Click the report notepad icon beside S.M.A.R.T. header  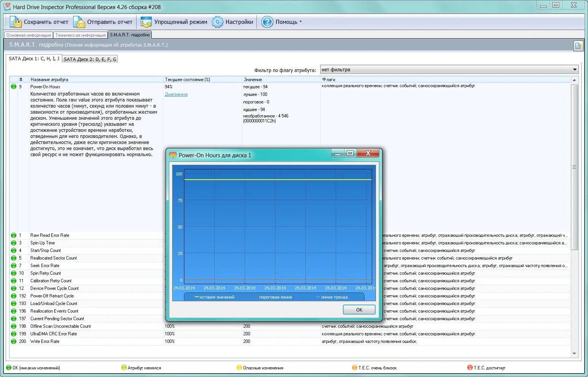578,46
